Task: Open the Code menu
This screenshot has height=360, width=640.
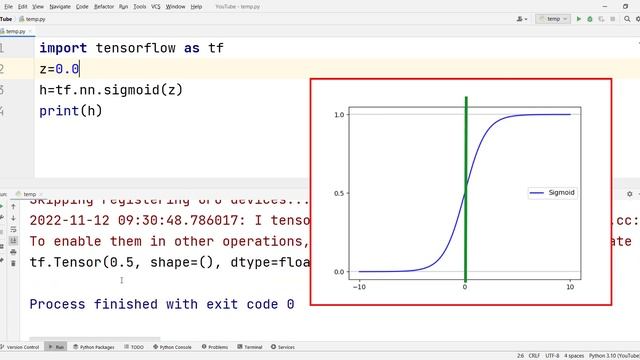Action: tap(82, 7)
